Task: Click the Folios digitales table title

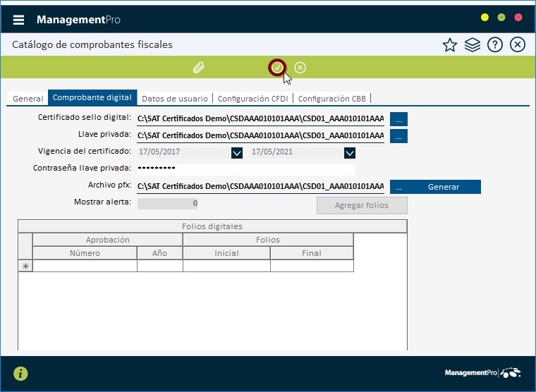Action: 212,226
